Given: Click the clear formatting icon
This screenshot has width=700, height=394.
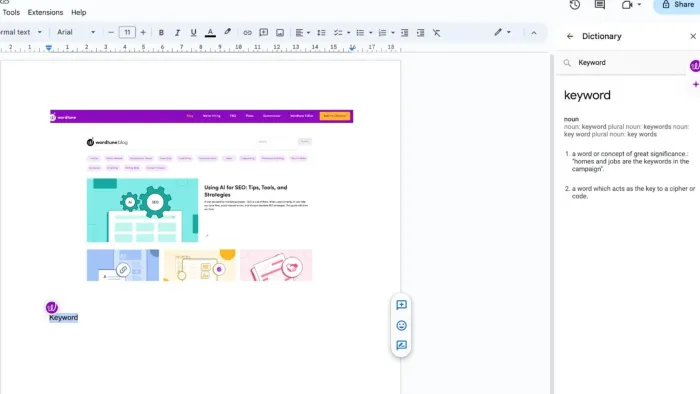Looking at the screenshot, I should [x=437, y=33].
